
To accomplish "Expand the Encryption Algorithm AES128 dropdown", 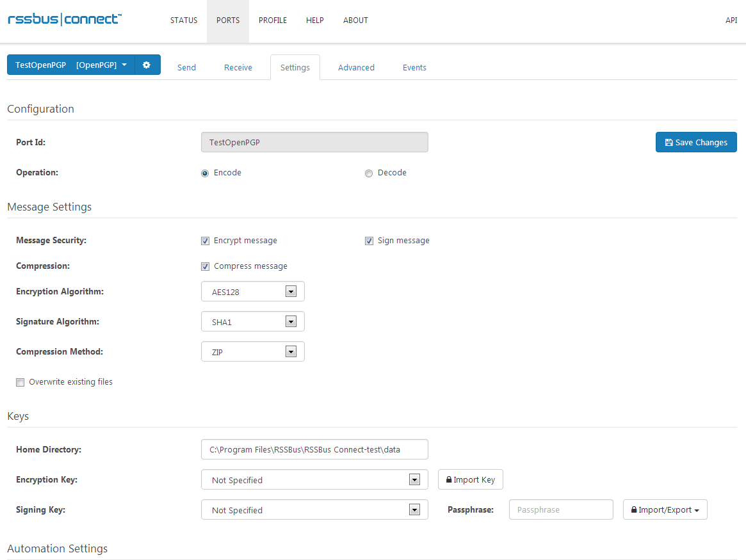I will [x=252, y=292].
